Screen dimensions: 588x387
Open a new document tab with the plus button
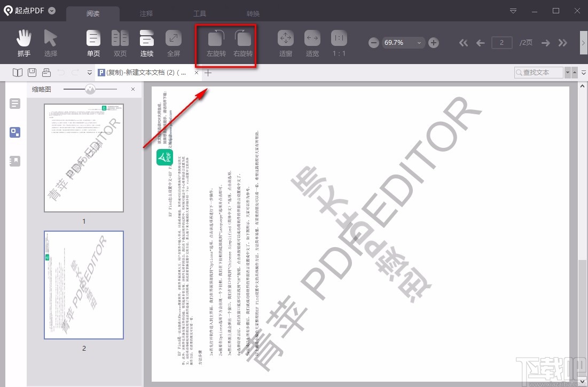(x=208, y=73)
